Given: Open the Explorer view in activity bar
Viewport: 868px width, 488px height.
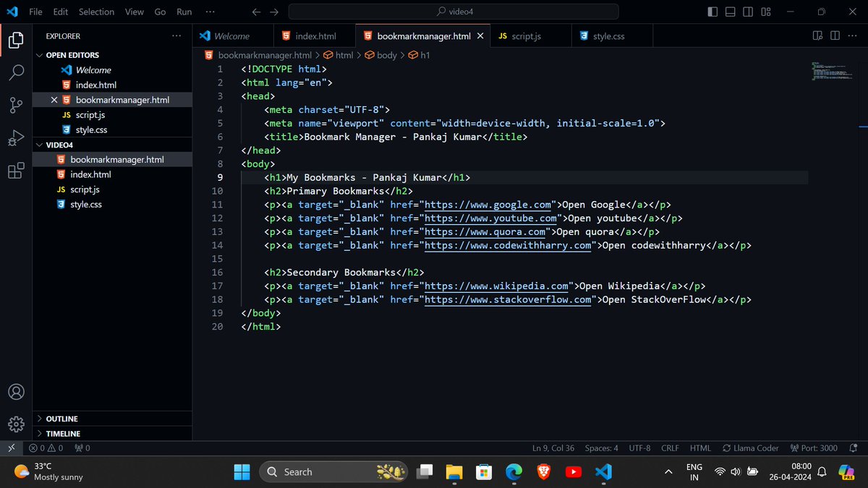Looking at the screenshot, I should click(x=16, y=40).
